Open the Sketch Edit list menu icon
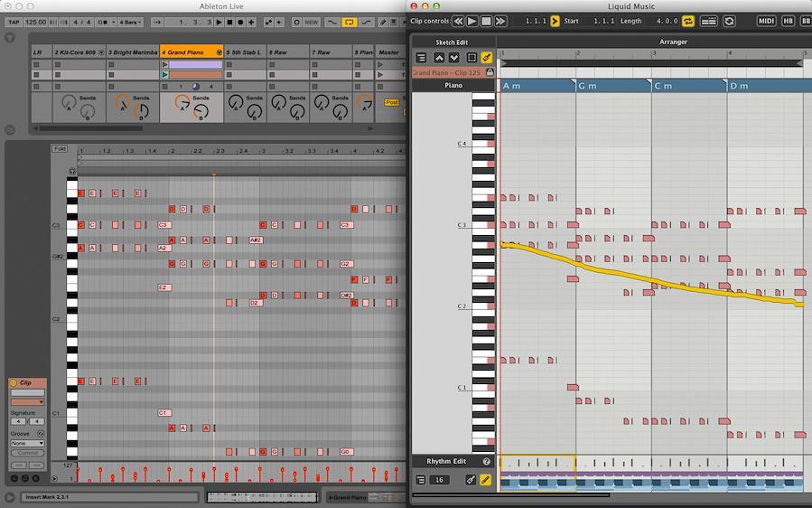 click(421, 58)
